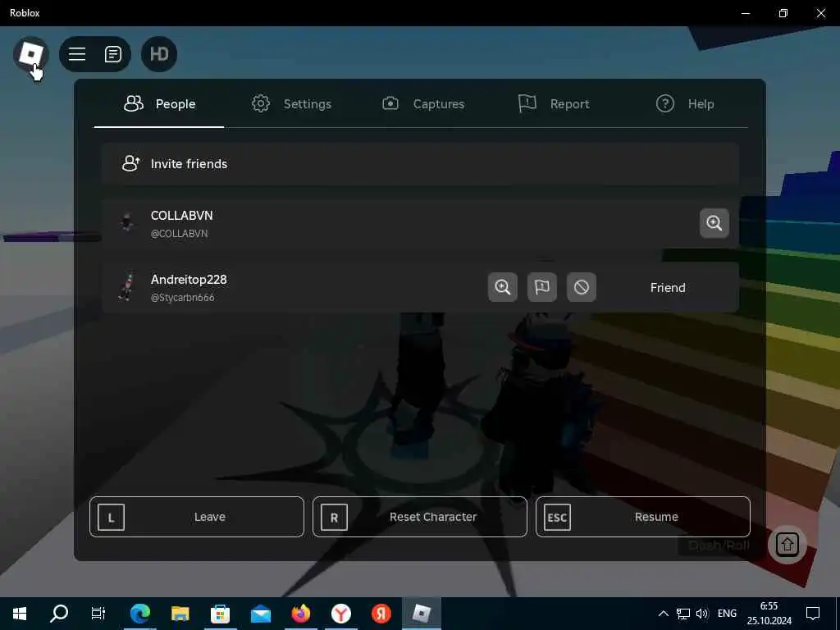Image resolution: width=840 pixels, height=630 pixels.
Task: Report Andreitop228 using the flag icon
Action: point(542,287)
